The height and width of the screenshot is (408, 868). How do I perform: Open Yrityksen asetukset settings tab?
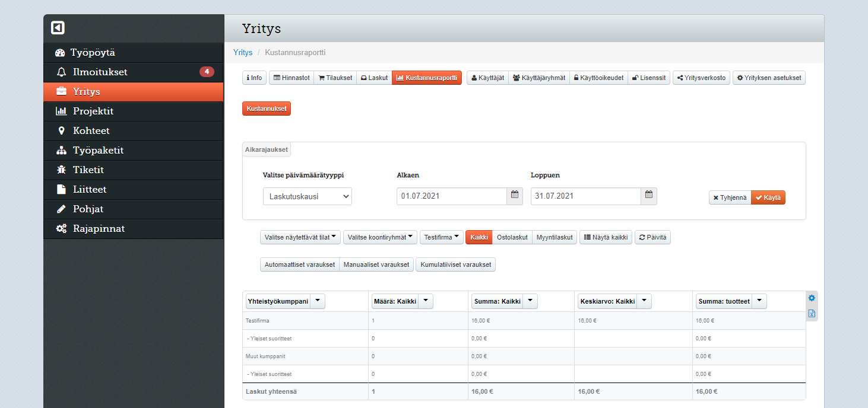coord(769,78)
